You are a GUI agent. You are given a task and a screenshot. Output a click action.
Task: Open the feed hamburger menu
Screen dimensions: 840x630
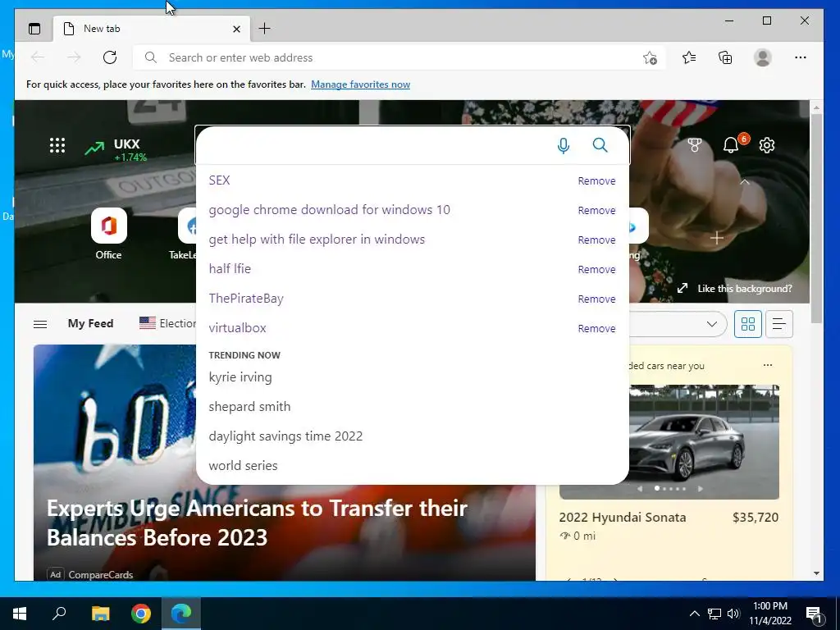[x=40, y=324]
